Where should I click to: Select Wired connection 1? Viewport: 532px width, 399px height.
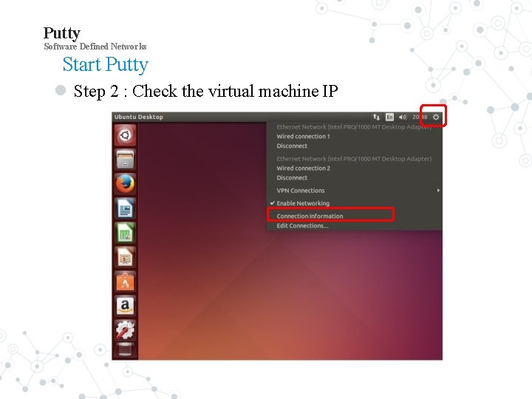[304, 137]
